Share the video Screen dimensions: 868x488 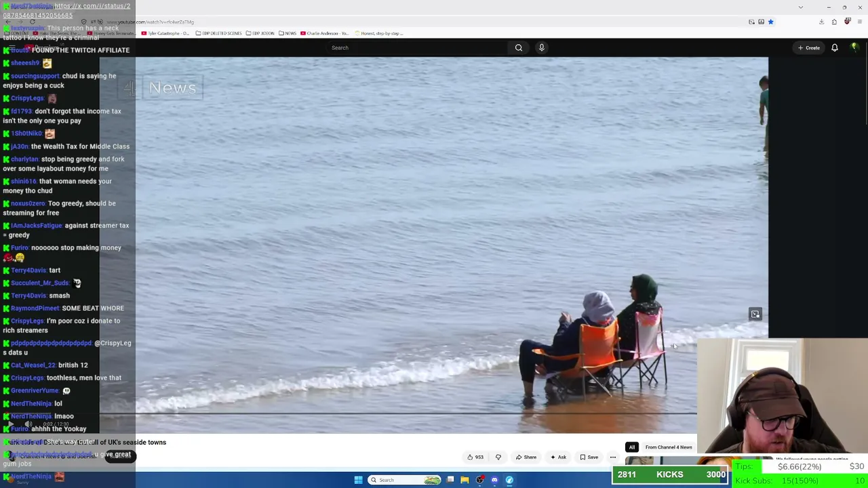click(526, 457)
